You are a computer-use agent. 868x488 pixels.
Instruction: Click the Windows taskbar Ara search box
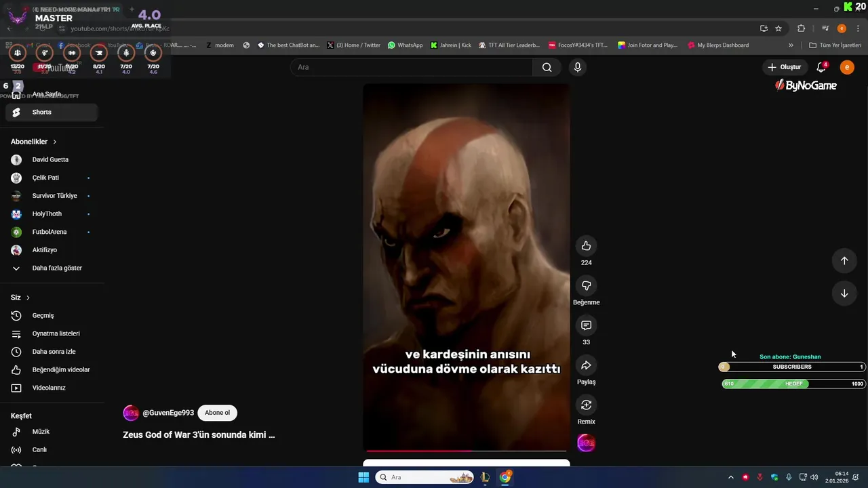point(425,477)
